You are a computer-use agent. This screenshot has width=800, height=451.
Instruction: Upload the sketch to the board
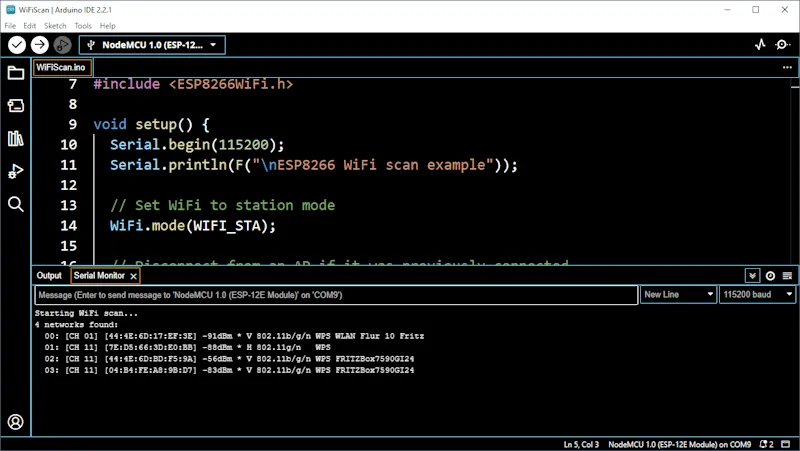40,45
